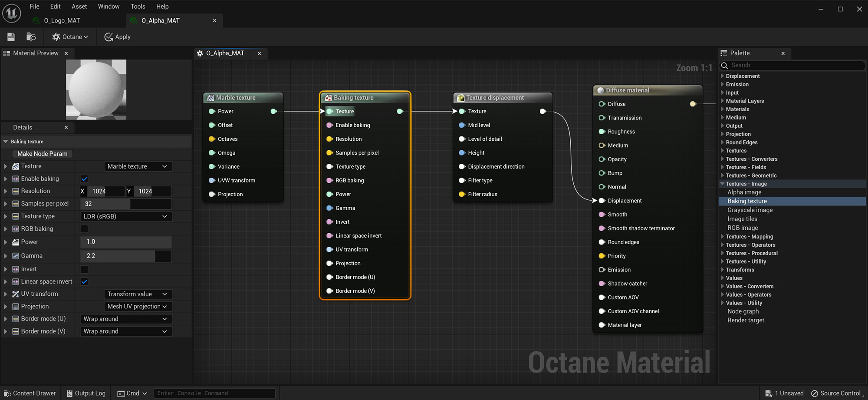
Task: Collapse the Textures - Image palette category
Action: (x=722, y=184)
